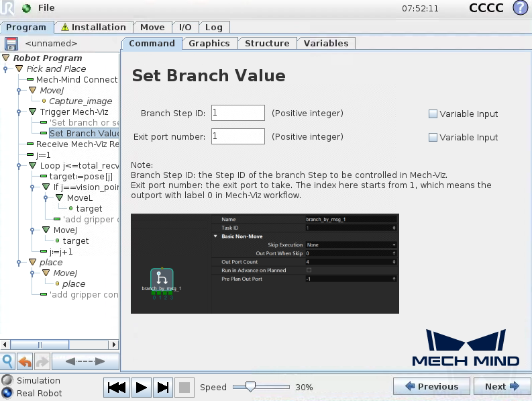The width and height of the screenshot is (532, 401).
Task: Rewind program to start
Action: pos(116,388)
